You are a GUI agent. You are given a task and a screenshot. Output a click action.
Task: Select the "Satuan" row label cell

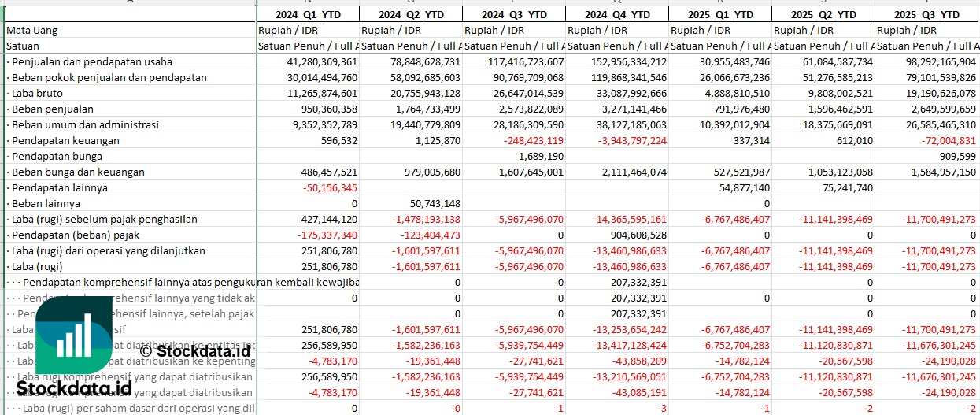[22, 46]
